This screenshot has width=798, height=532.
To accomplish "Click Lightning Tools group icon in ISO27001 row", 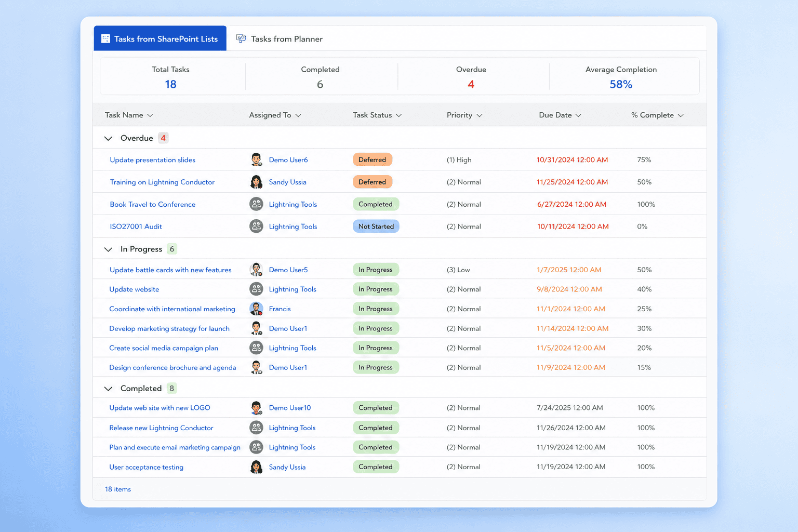I will click(x=256, y=227).
